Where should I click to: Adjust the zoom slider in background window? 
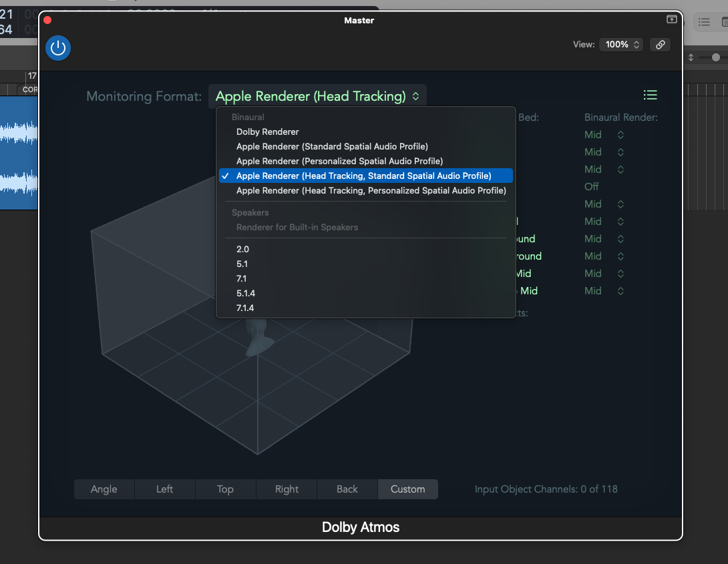[715, 57]
